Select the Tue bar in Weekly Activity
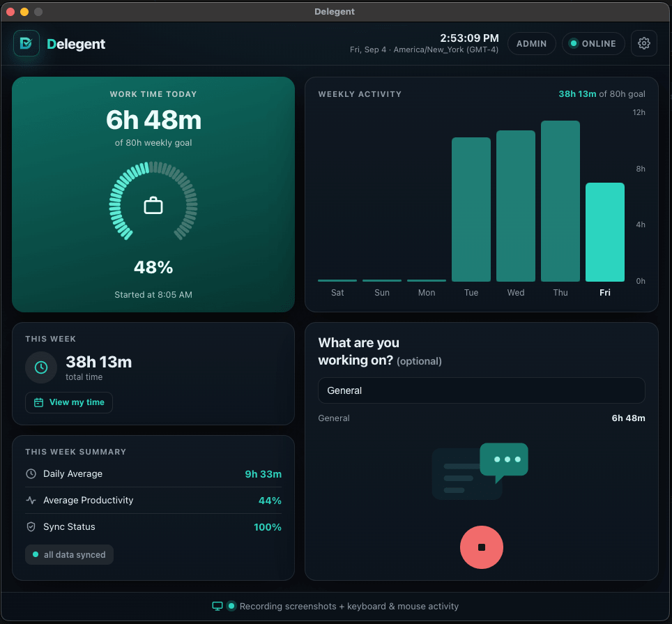 click(x=471, y=209)
